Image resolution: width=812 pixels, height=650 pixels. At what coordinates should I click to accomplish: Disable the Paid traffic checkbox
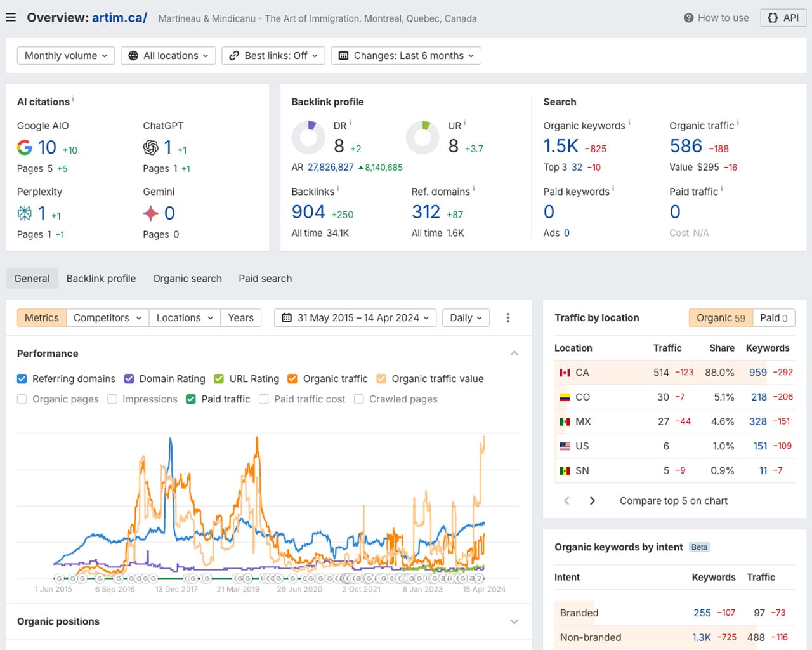pyautogui.click(x=191, y=399)
